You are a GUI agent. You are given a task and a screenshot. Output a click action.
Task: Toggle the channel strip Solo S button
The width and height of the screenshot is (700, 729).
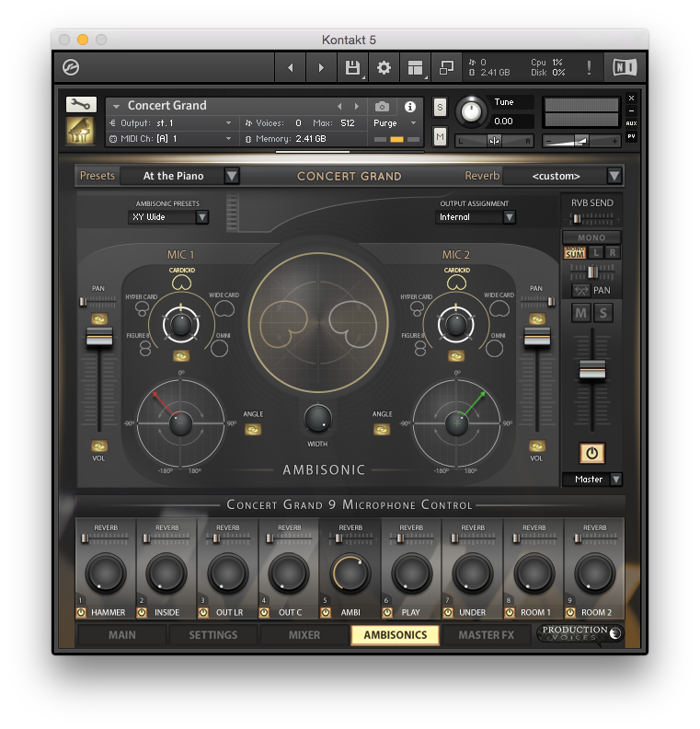pos(602,313)
